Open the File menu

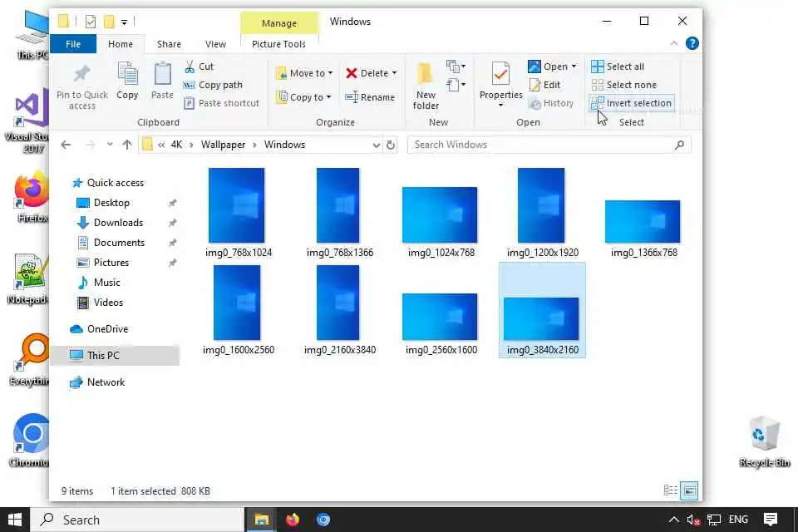point(73,44)
